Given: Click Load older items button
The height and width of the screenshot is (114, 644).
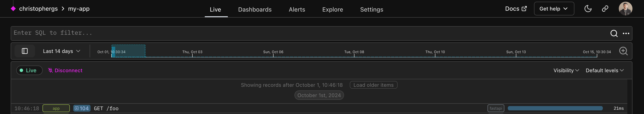Looking at the screenshot, I should pyautogui.click(x=373, y=85).
